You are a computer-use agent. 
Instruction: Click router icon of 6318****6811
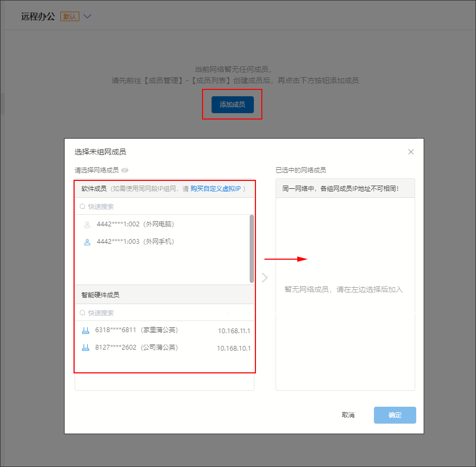coord(86,331)
